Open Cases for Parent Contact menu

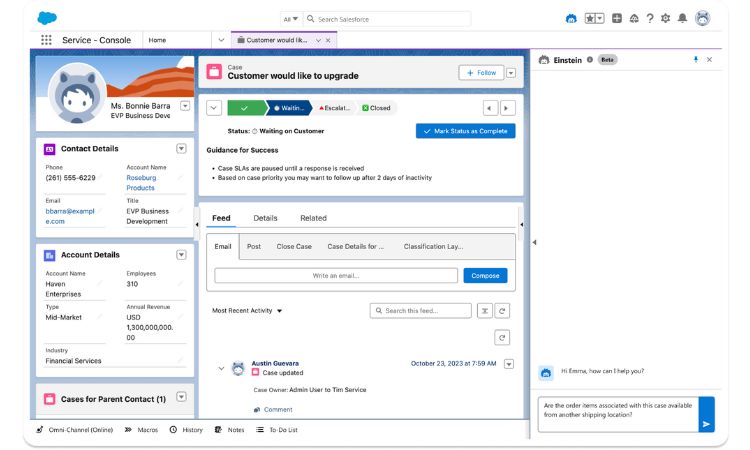pyautogui.click(x=181, y=397)
